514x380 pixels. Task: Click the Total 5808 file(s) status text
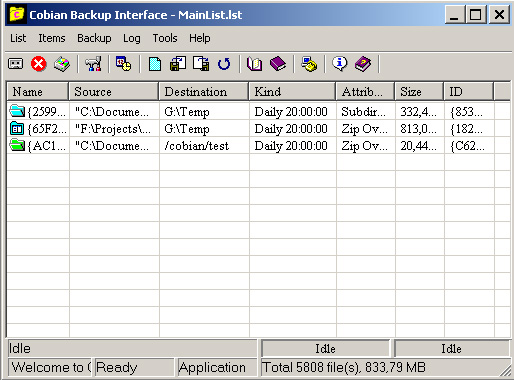pos(344,367)
